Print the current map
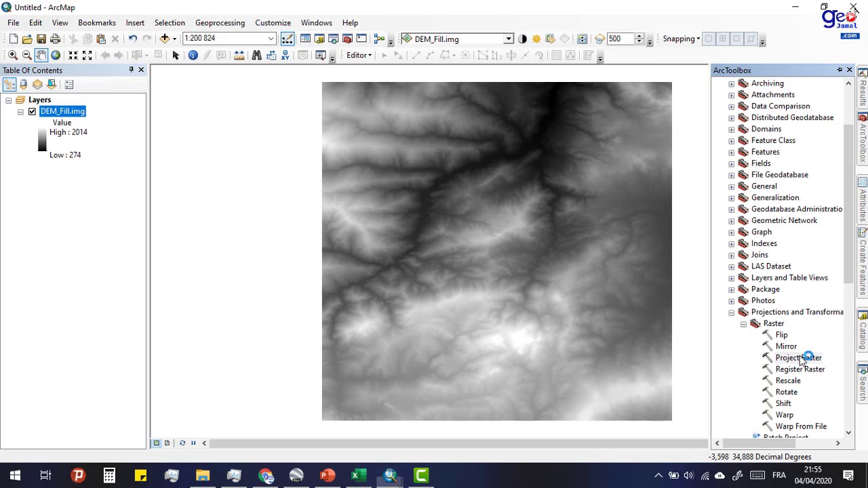The image size is (868, 488). [x=56, y=39]
